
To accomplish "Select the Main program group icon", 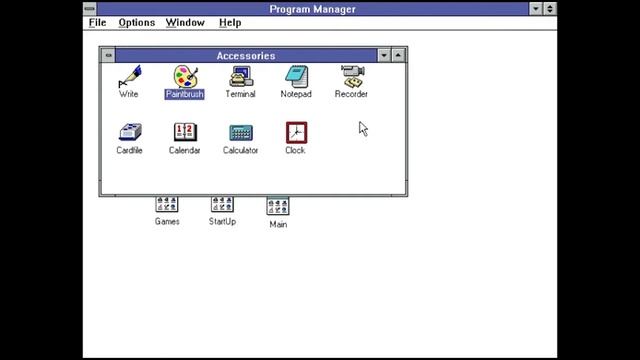I will point(278,206).
